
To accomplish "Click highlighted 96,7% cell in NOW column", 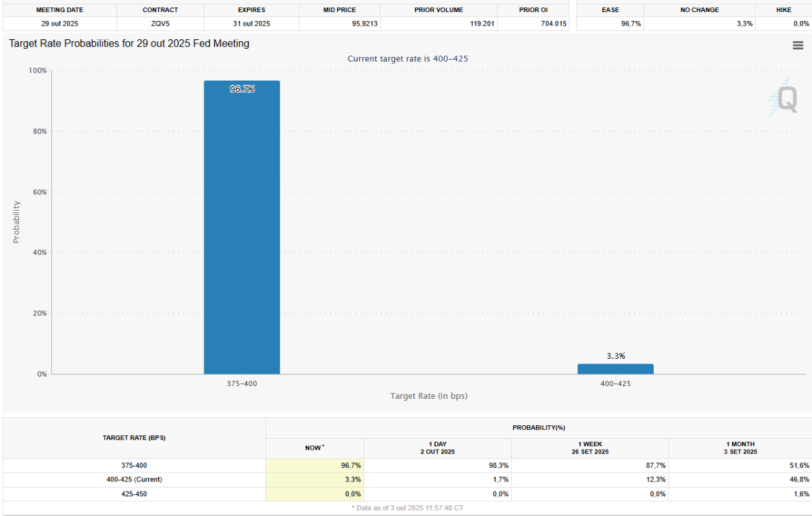I will pyautogui.click(x=315, y=465).
